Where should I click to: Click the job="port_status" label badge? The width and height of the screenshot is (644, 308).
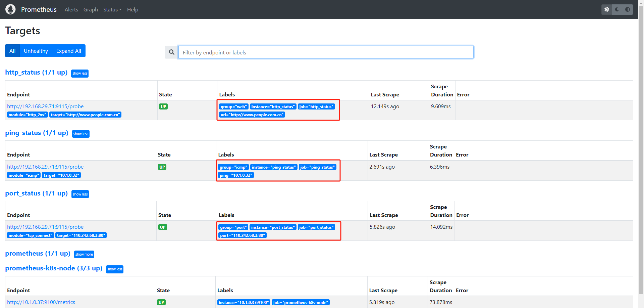coord(317,227)
